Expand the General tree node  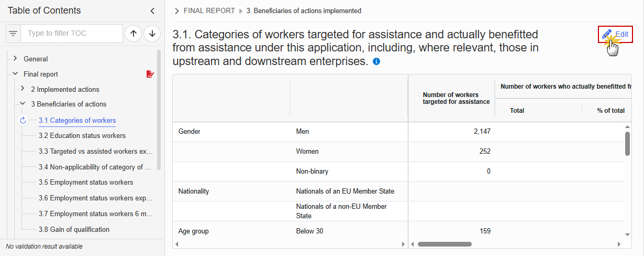coord(15,59)
